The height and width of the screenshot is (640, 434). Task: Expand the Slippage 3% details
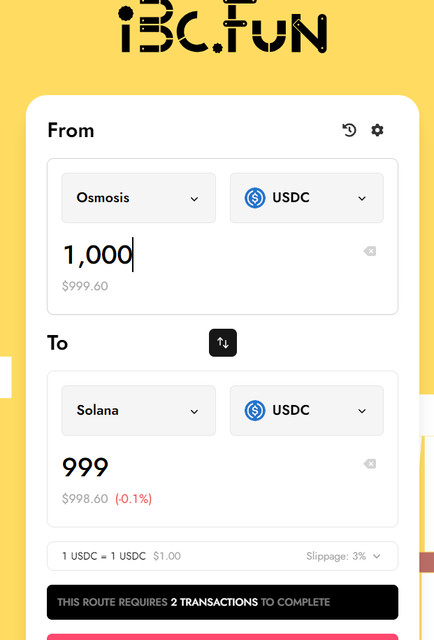343,556
